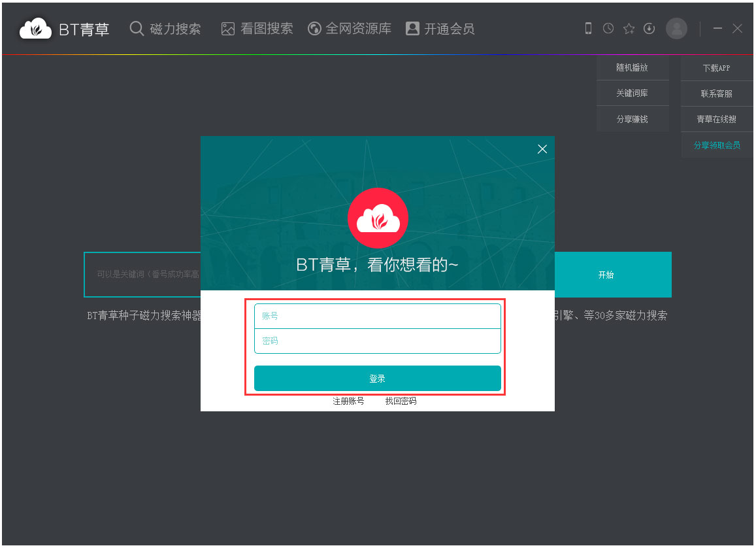Viewport: 756px width, 548px height.
Task: Open downloads arrow icon
Action: click(x=649, y=29)
